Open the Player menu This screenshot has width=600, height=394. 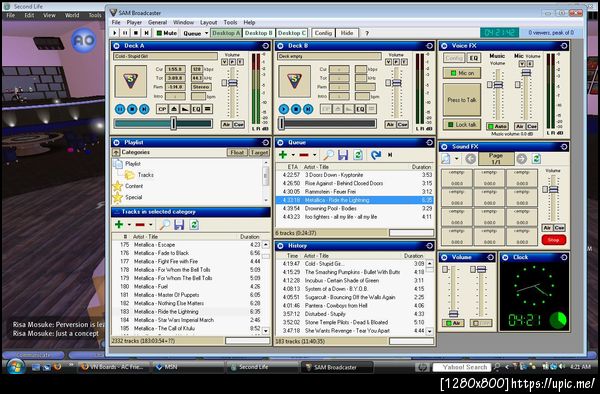(x=134, y=23)
